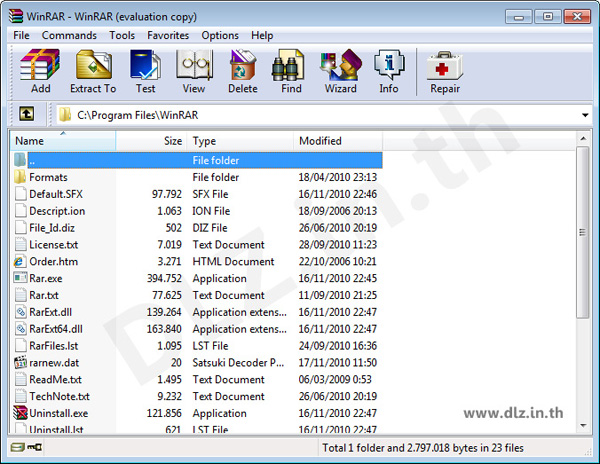Click the status bar total bytes text

tap(423, 448)
